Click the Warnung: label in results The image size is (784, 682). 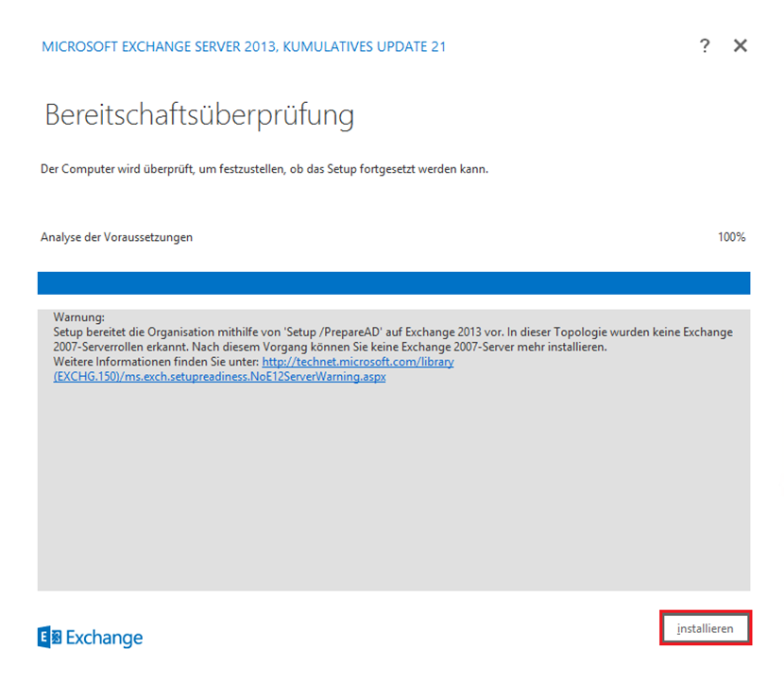[x=79, y=318]
